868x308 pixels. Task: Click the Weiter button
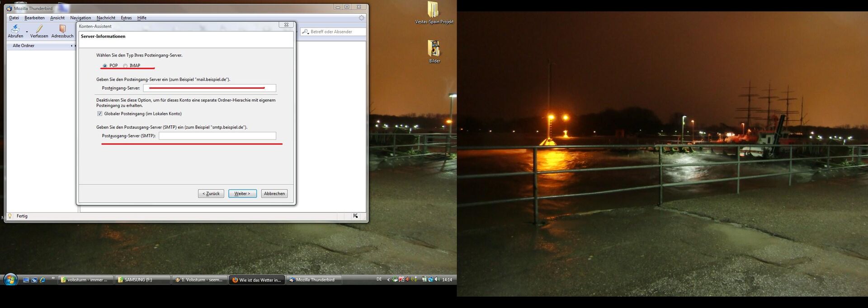(x=242, y=194)
